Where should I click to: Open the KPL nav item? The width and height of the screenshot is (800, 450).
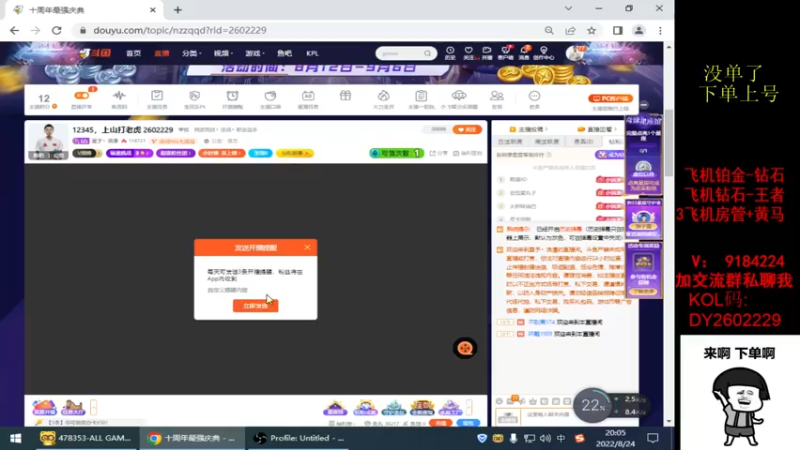(312, 53)
